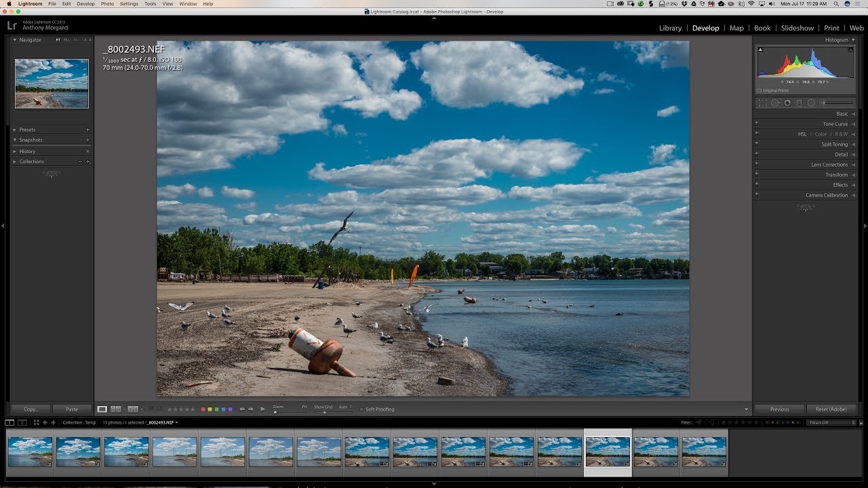Image resolution: width=868 pixels, height=488 pixels.
Task: Tick the Original Photo checkbox under the histogram
Action: (x=759, y=90)
